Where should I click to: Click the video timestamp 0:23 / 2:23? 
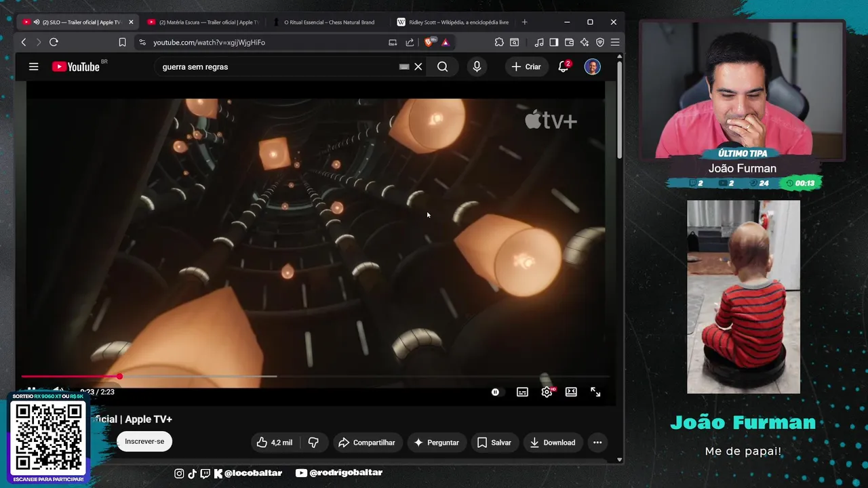97,392
